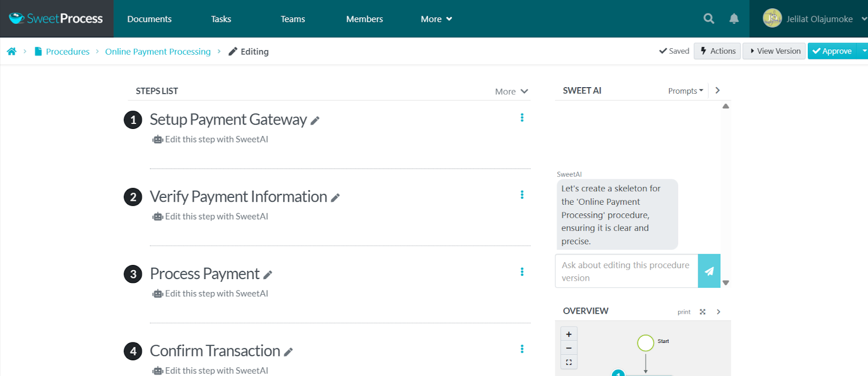Open Teams in navigation bar

click(292, 19)
